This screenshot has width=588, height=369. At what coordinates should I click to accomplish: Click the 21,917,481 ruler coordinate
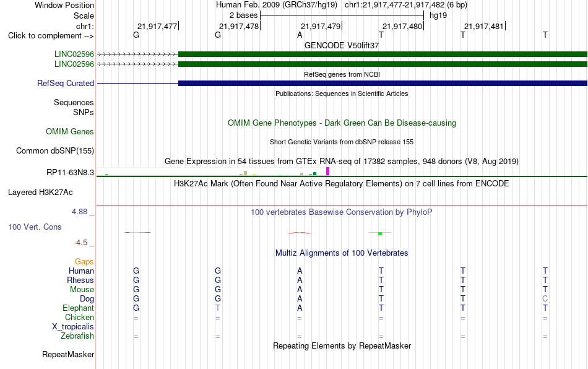pyautogui.click(x=484, y=26)
